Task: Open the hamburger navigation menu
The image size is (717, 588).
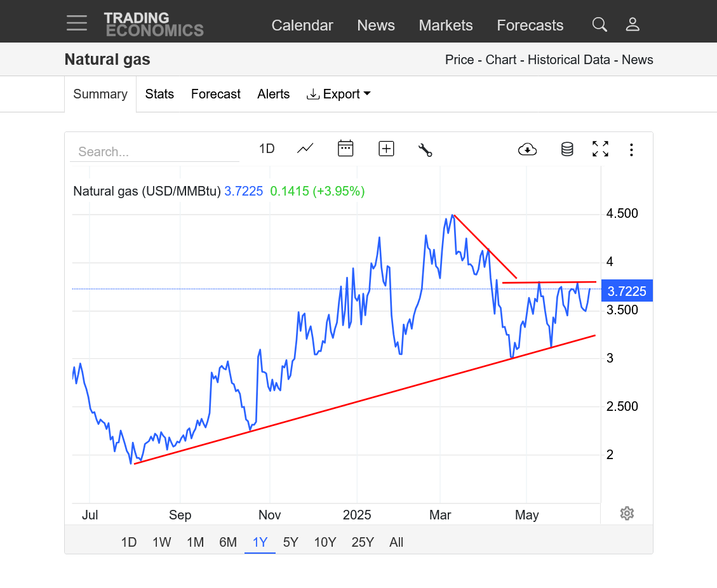Action: 76,23
